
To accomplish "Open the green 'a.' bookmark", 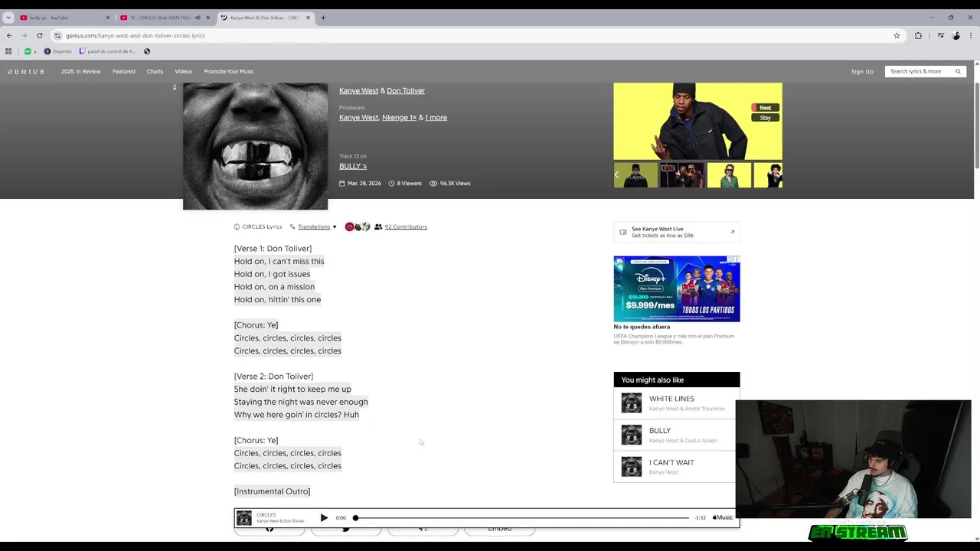I will point(30,51).
